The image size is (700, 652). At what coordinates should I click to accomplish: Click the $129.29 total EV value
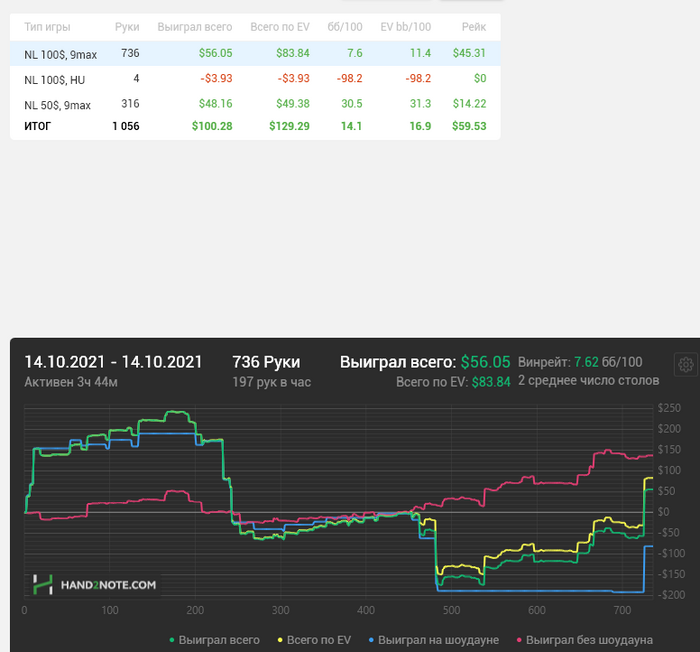[x=289, y=126]
